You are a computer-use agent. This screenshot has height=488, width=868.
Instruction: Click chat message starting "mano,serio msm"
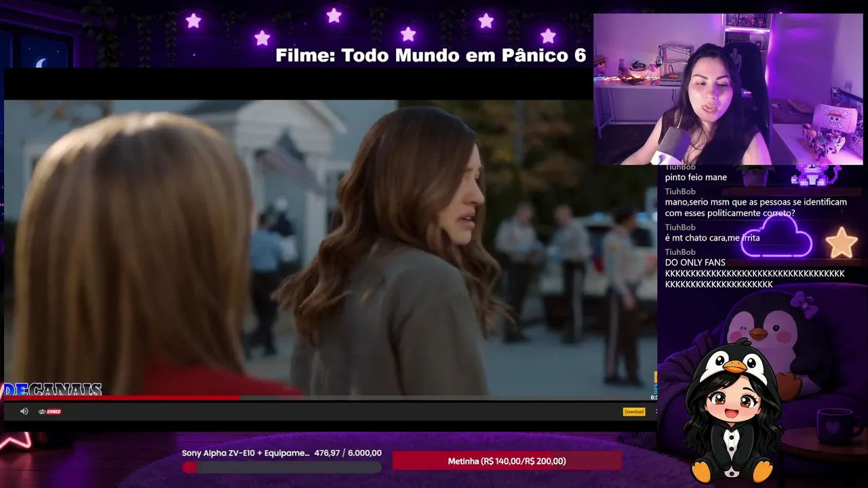pyautogui.click(x=755, y=207)
